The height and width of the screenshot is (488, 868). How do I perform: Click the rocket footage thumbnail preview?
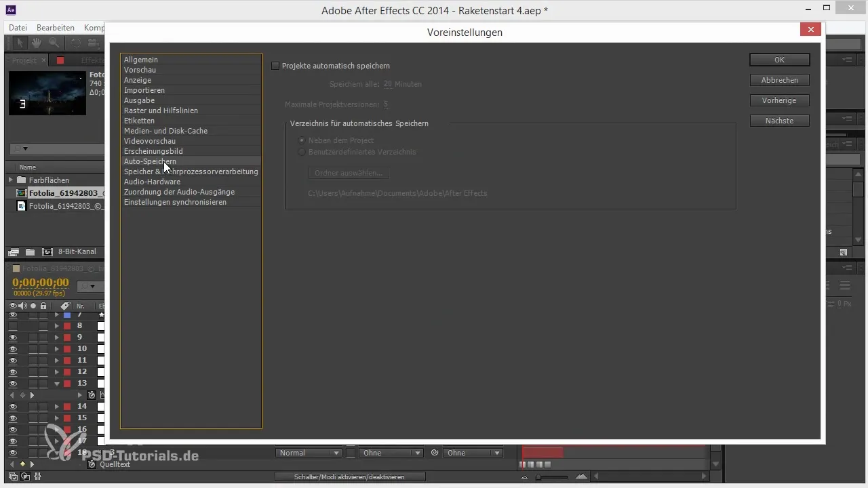point(47,93)
